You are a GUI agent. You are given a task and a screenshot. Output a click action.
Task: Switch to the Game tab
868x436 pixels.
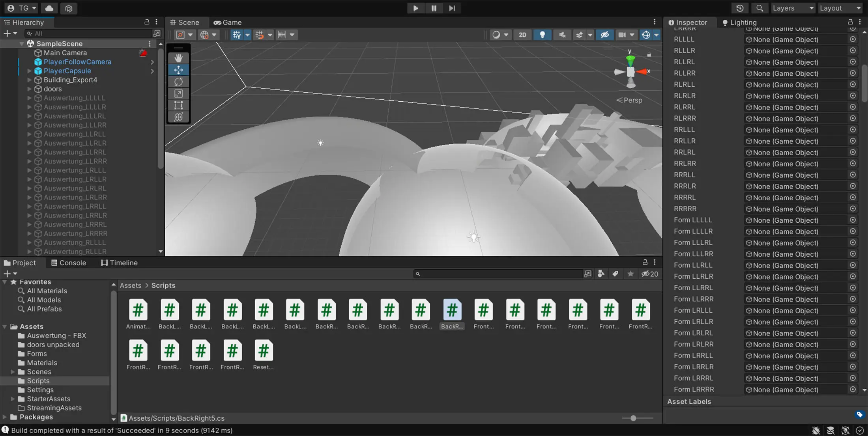coord(228,22)
